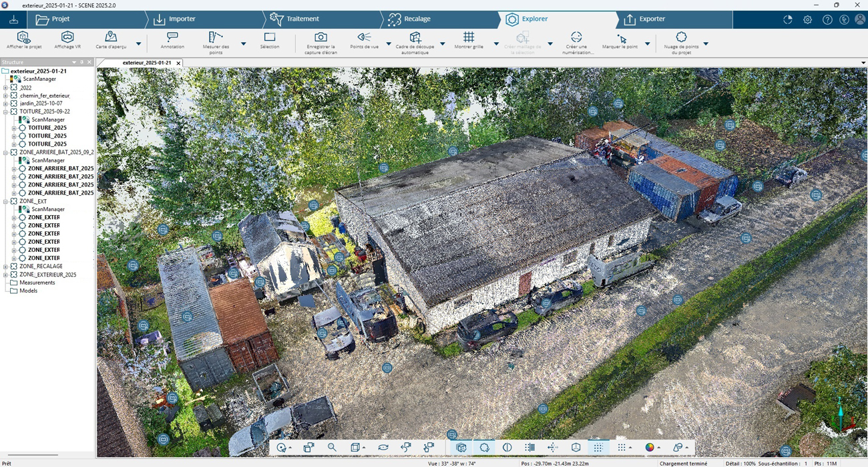
Task: Expand the ZONE_RECALAGE tree node
Action: pyautogui.click(x=5, y=267)
